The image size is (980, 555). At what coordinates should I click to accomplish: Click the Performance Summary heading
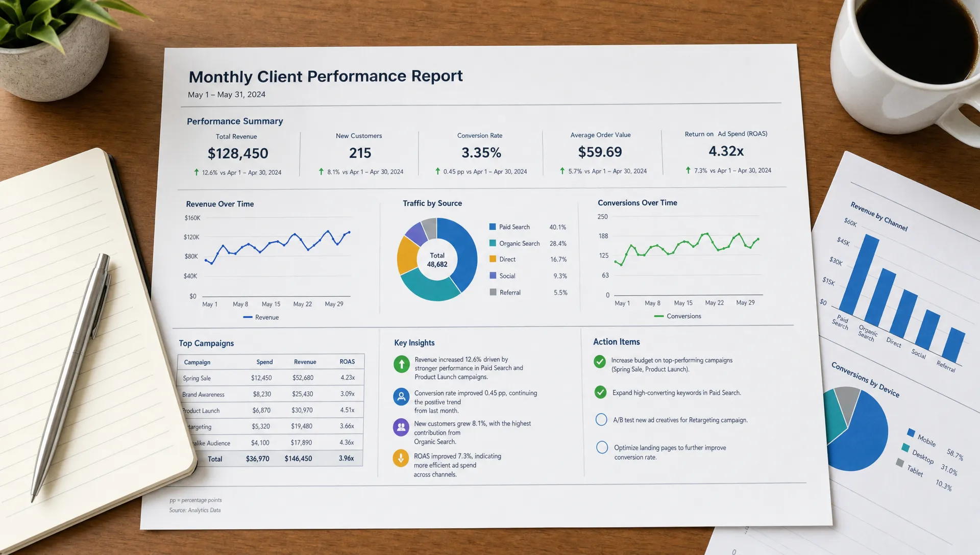pyautogui.click(x=235, y=121)
